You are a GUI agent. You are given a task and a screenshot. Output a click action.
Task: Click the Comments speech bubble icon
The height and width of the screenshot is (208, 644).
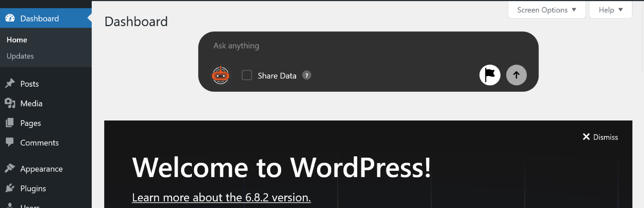[x=10, y=143]
